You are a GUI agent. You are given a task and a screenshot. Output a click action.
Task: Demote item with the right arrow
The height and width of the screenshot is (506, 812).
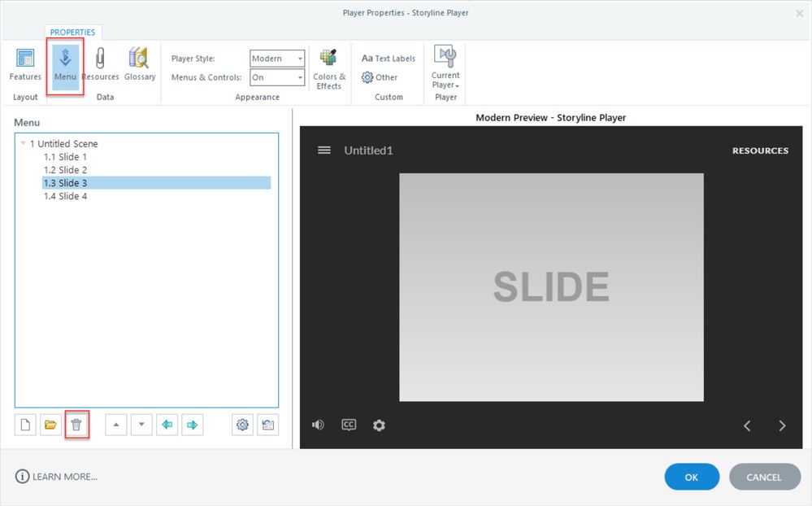pos(193,425)
